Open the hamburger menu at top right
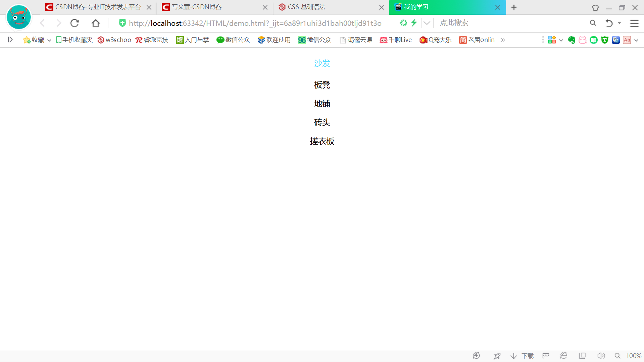This screenshot has height=362, width=644. click(634, 23)
